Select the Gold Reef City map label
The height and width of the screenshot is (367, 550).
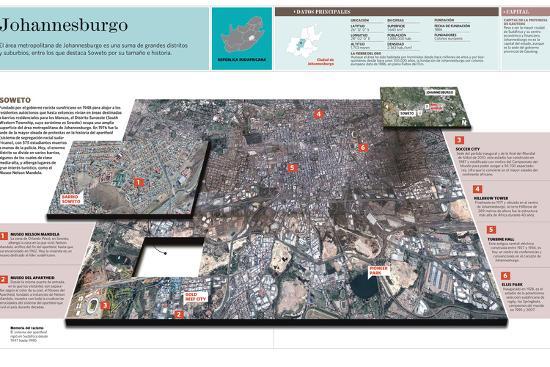(x=196, y=297)
